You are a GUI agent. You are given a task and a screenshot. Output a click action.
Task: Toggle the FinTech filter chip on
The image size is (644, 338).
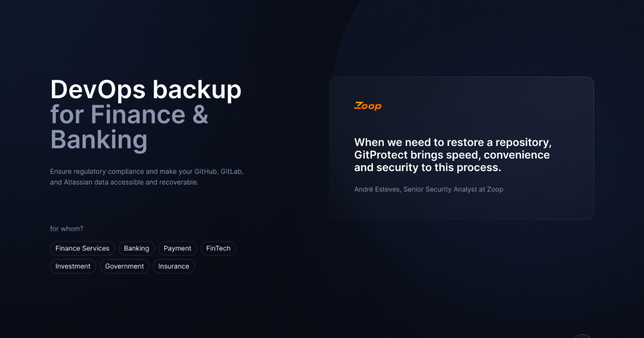pos(218,248)
